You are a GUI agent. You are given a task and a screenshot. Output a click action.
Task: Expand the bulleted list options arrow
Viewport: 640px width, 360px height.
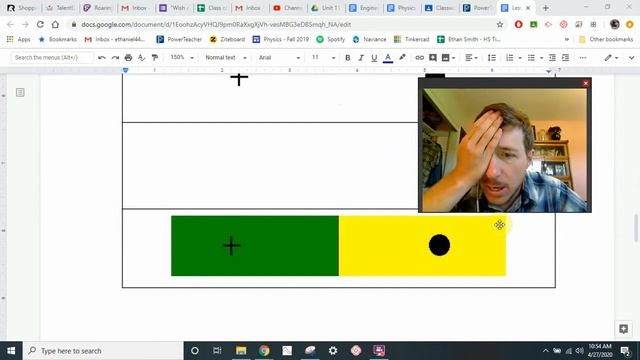541,58
